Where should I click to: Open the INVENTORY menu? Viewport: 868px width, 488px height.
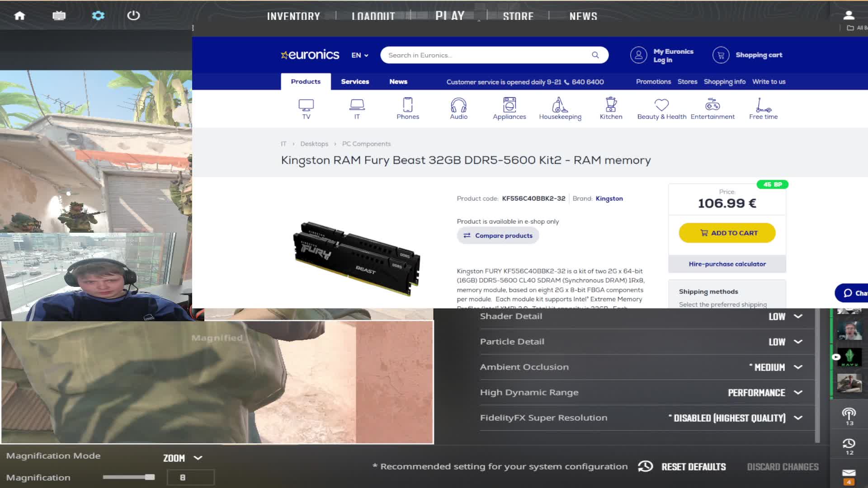(293, 16)
